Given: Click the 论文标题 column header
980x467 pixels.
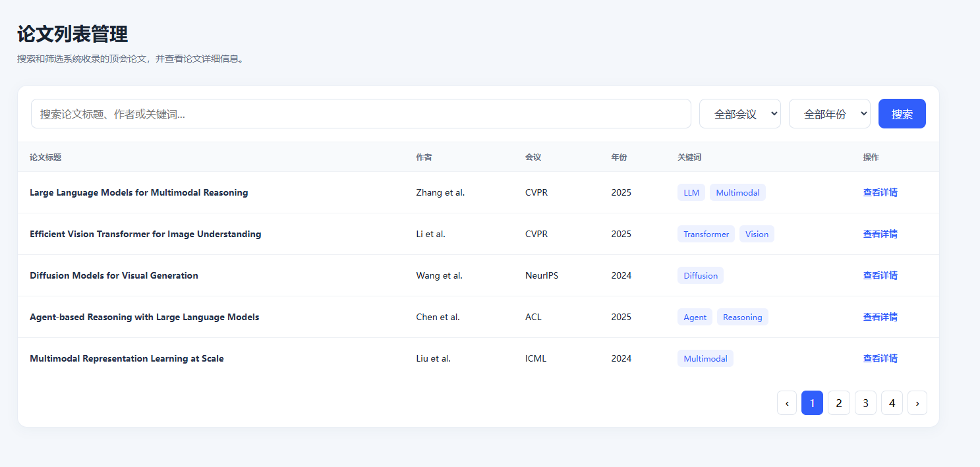Looking at the screenshot, I should [x=45, y=157].
